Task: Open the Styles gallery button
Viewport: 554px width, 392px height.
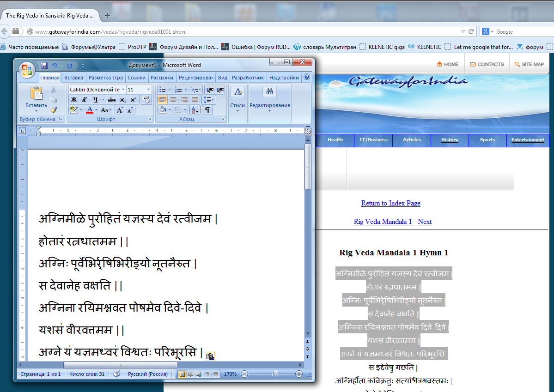Action: (x=237, y=100)
